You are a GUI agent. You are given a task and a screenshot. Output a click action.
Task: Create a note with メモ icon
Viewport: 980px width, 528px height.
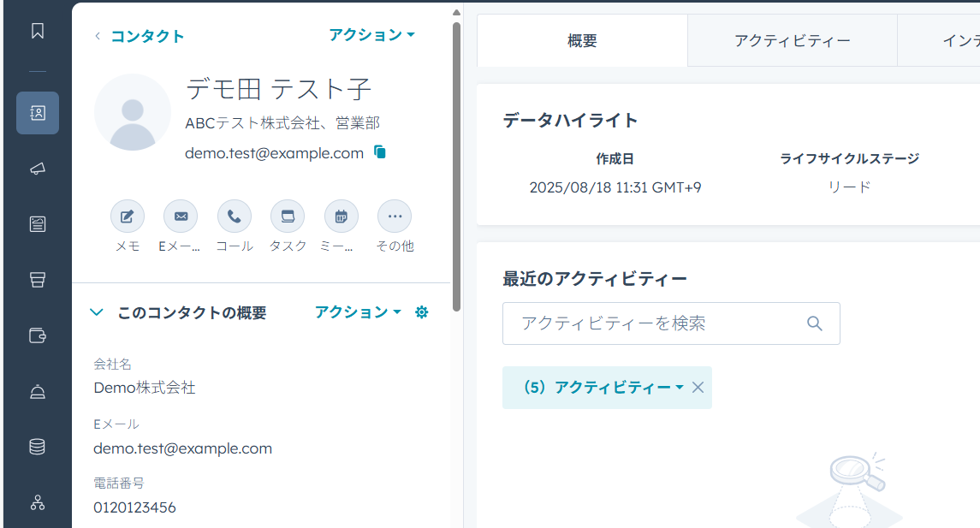(128, 217)
